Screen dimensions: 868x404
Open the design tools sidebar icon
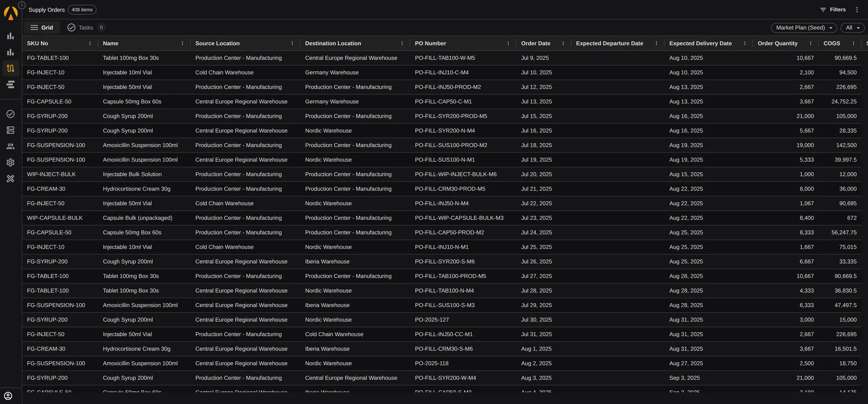[10, 179]
